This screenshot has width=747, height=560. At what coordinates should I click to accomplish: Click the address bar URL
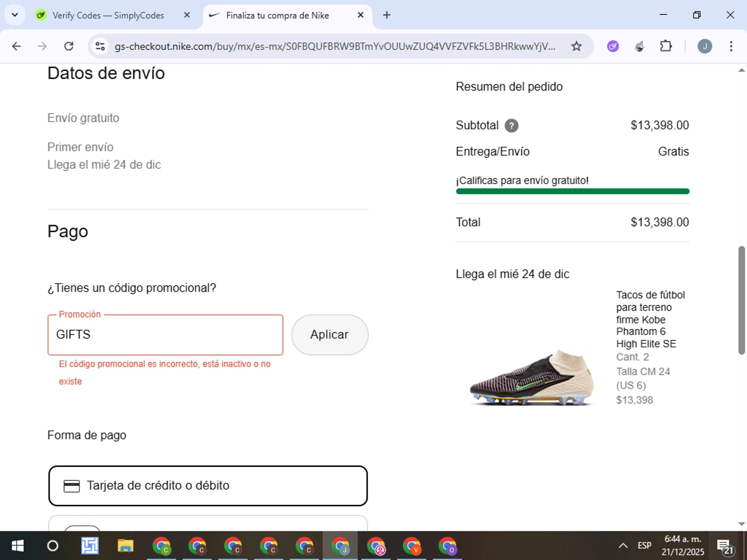pyautogui.click(x=335, y=46)
